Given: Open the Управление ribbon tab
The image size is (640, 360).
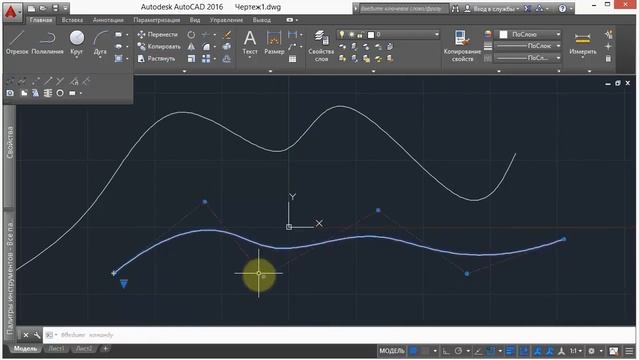Looking at the screenshot, I should pos(226,20).
